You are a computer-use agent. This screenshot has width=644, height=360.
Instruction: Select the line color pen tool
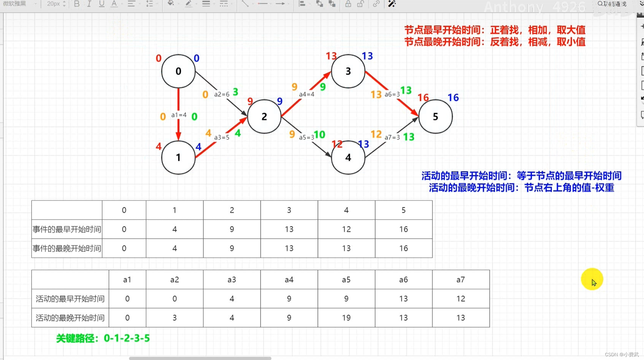point(188,4)
